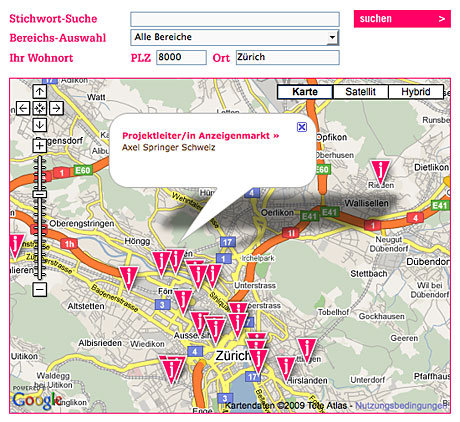Open the Nutzungsbedingungen link

pos(401,405)
